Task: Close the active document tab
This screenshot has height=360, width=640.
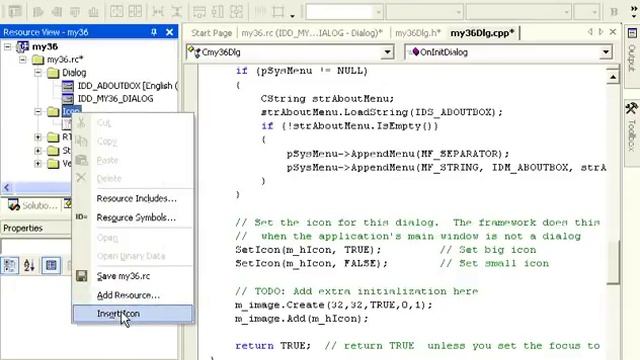Action: tap(613, 31)
